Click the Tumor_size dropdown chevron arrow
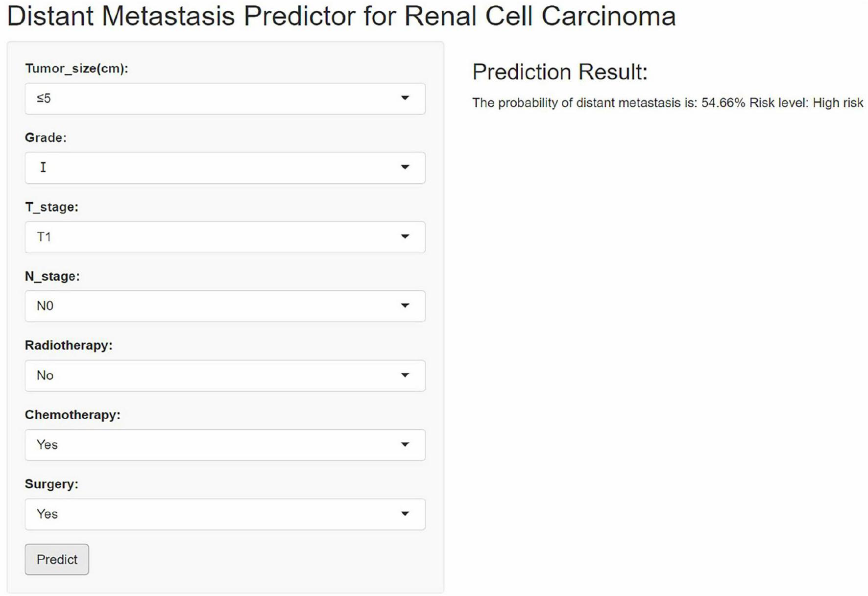 coord(405,98)
